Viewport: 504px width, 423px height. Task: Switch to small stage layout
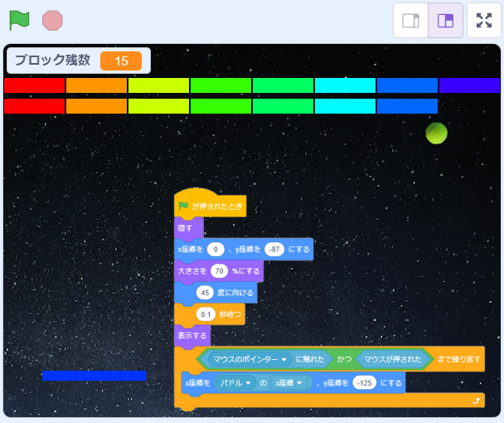(411, 21)
